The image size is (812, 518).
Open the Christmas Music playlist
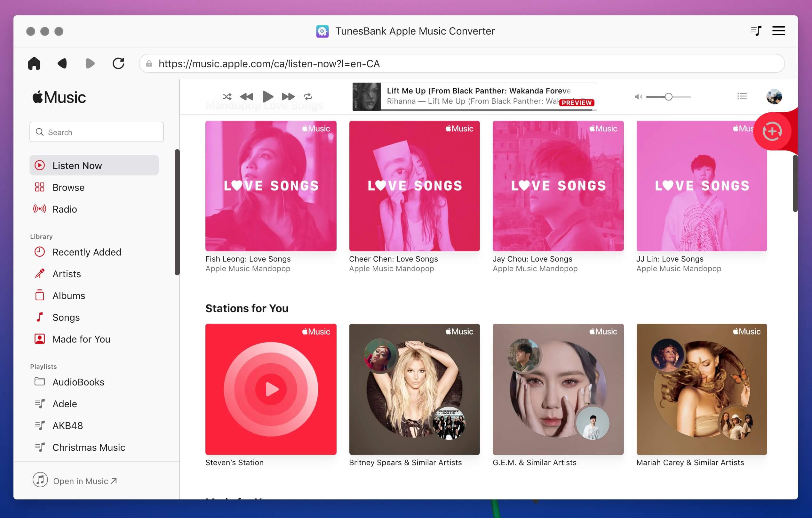[x=89, y=448]
